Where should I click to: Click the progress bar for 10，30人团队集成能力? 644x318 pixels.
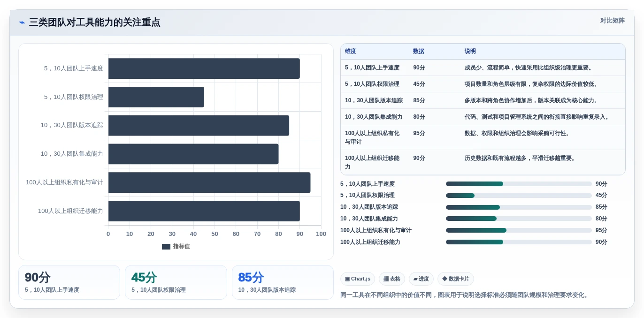519,219
